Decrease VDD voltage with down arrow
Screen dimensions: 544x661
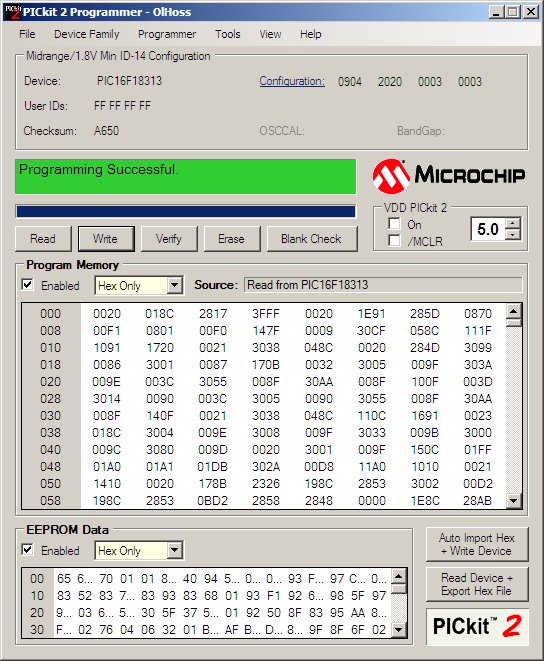pos(513,234)
